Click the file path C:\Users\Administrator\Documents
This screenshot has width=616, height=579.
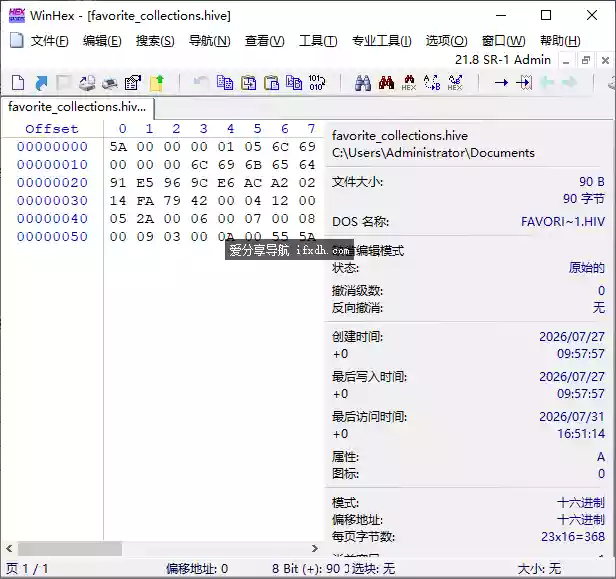[433, 153]
